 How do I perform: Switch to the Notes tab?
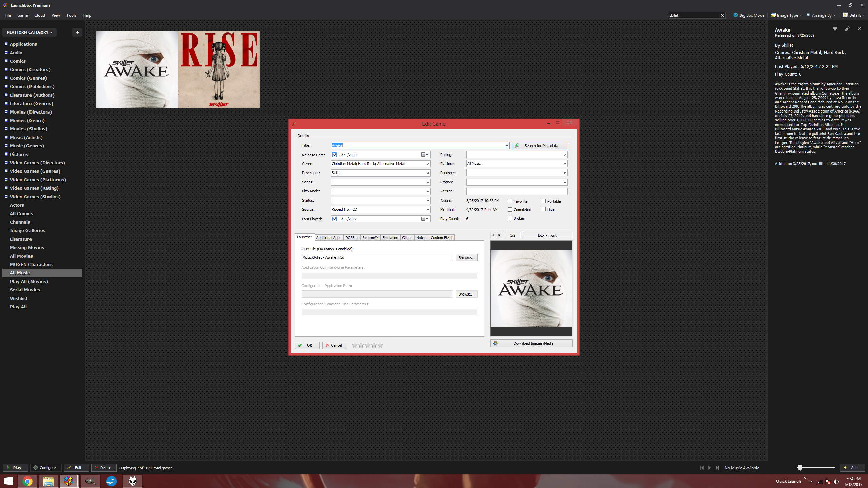click(421, 238)
